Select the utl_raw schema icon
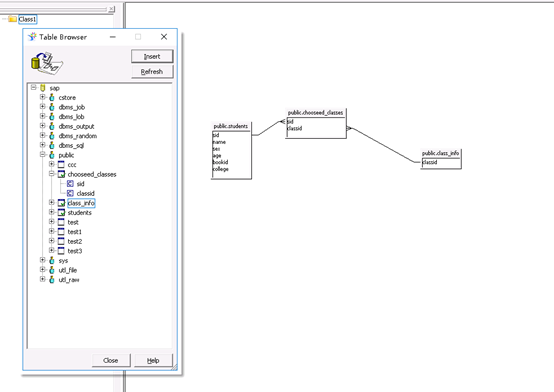Image resolution: width=554 pixels, height=392 pixels. point(52,280)
